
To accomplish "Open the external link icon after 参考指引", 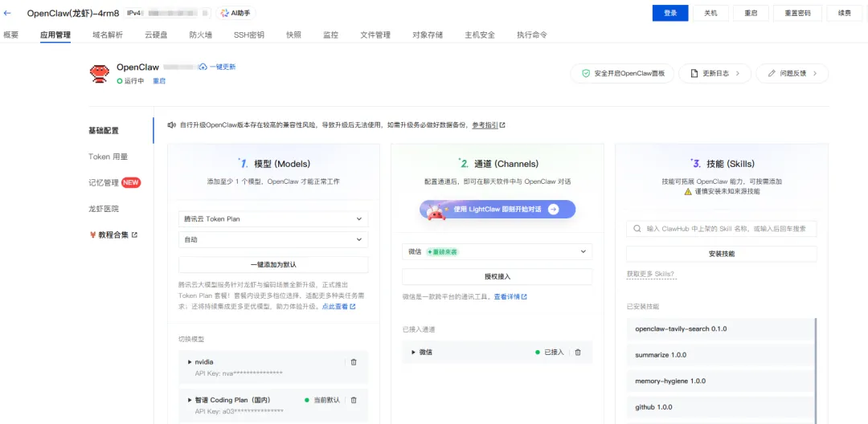I will click(x=502, y=125).
